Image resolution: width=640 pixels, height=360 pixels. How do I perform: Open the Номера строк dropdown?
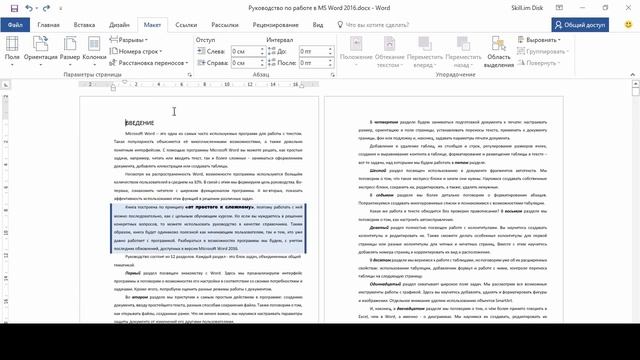pos(136,51)
